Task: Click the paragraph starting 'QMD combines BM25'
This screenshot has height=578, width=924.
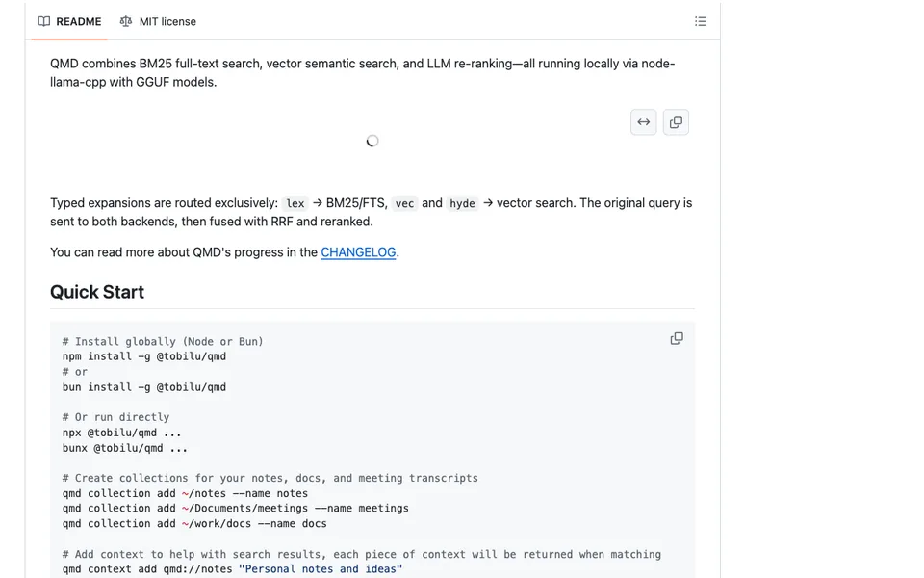Action: tap(363, 72)
